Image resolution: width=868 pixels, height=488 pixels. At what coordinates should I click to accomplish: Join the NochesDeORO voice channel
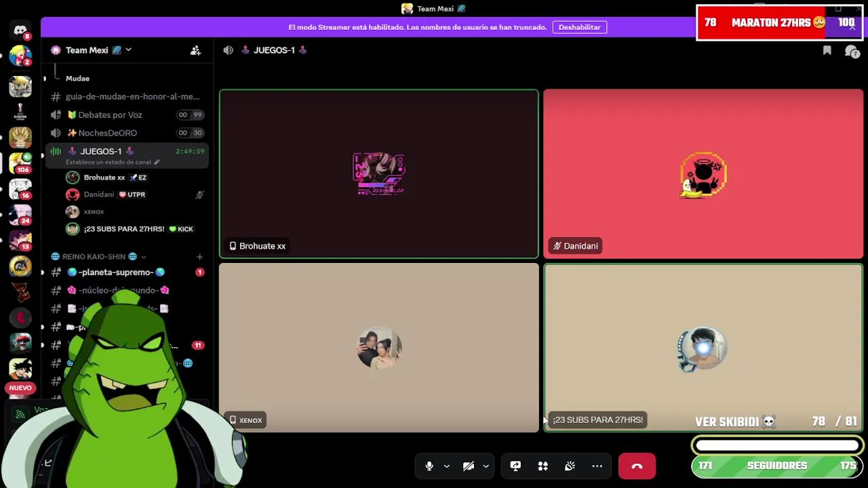coord(127,133)
